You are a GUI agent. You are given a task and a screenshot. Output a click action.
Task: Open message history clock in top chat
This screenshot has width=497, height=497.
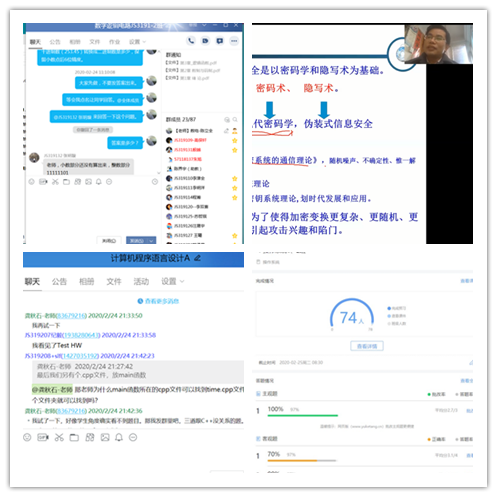(x=155, y=182)
